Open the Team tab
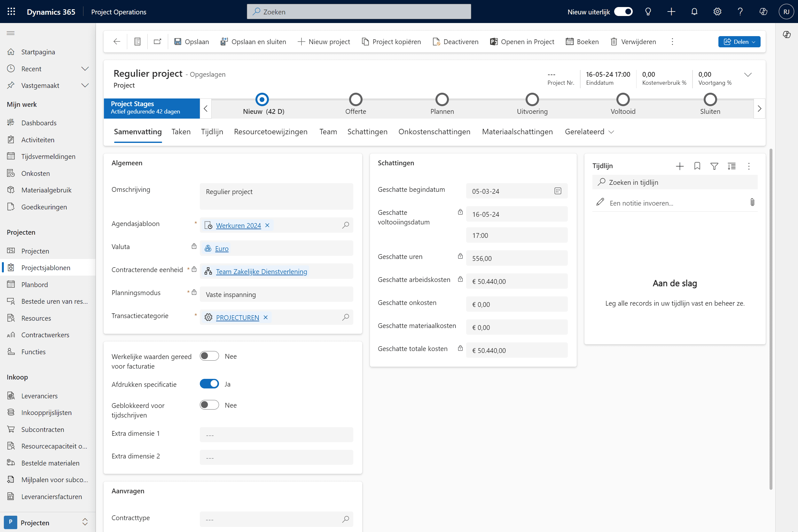 tap(328, 132)
